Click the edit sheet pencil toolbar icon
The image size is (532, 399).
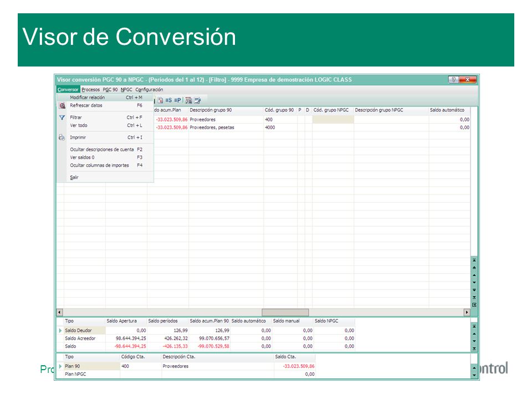[197, 100]
